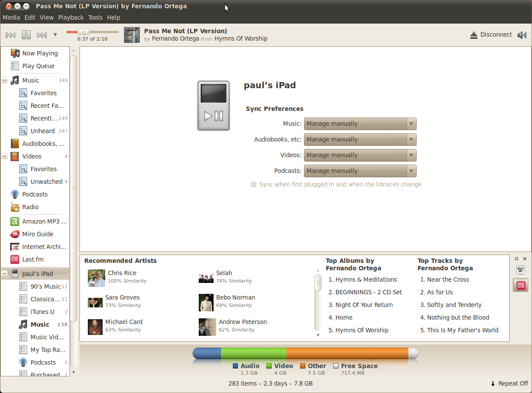Open the Play Queue source
532x393 pixels.
pyautogui.click(x=35, y=66)
